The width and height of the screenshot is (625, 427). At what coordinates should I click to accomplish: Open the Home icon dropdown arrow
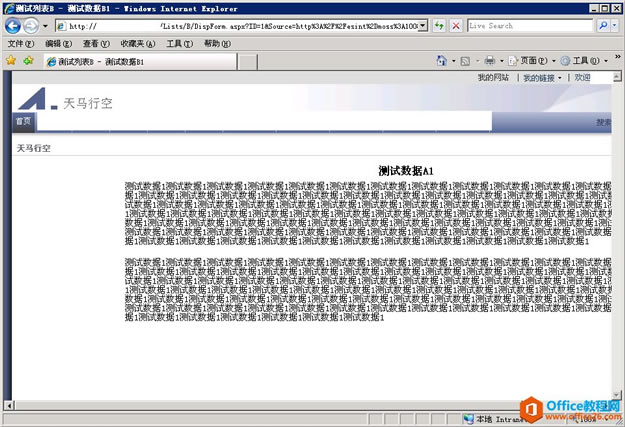454,61
